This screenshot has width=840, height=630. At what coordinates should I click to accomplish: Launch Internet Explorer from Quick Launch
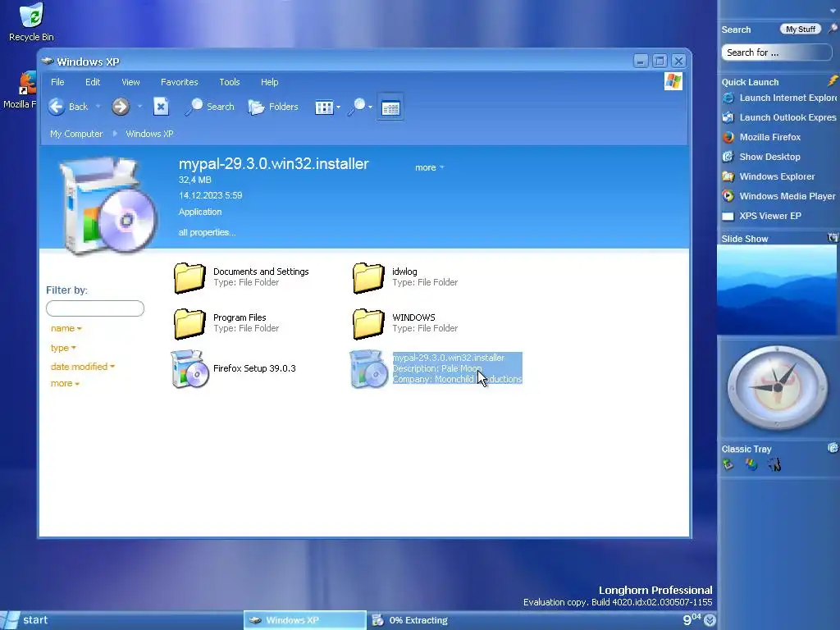point(780,98)
